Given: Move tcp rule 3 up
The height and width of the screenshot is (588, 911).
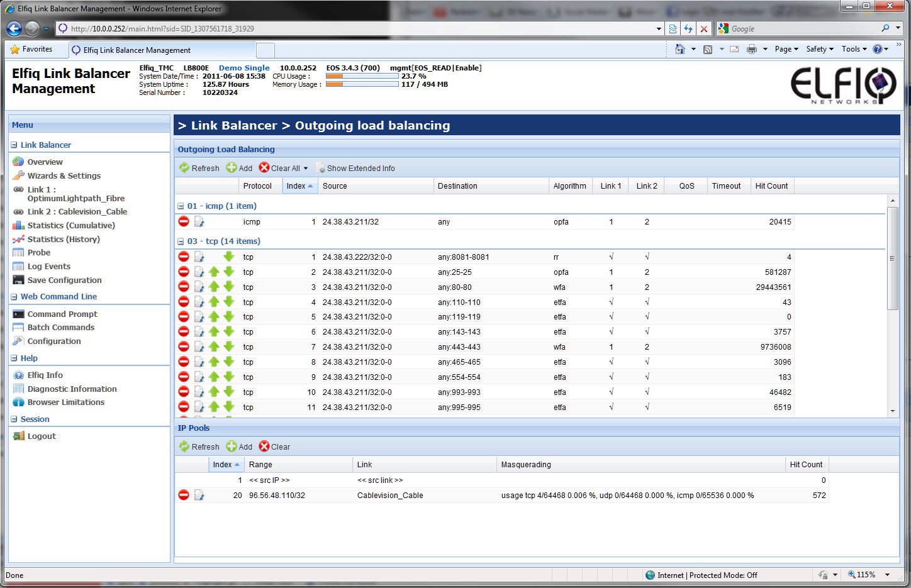Looking at the screenshot, I should coord(214,287).
